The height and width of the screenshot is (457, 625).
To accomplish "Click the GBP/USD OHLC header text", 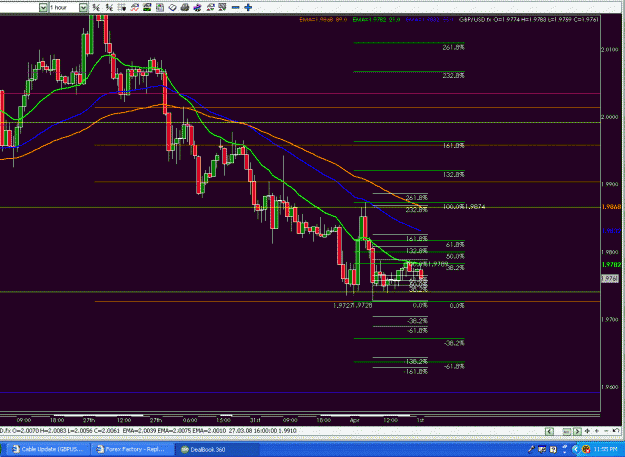I will tap(529, 19).
